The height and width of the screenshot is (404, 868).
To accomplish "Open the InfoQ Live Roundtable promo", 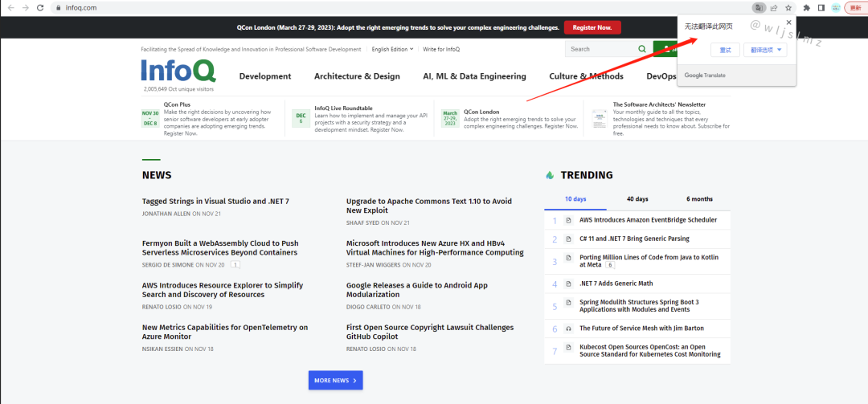I will click(x=343, y=108).
